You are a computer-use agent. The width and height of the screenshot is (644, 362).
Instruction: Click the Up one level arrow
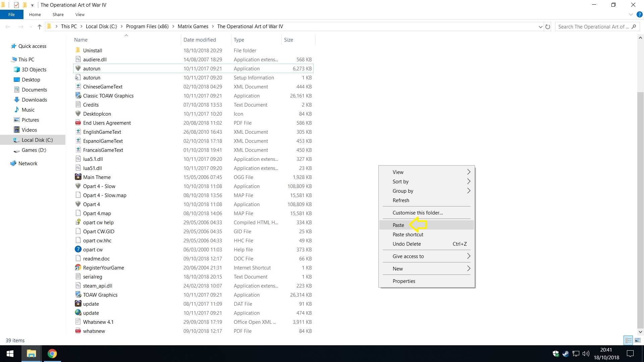pyautogui.click(x=40, y=26)
